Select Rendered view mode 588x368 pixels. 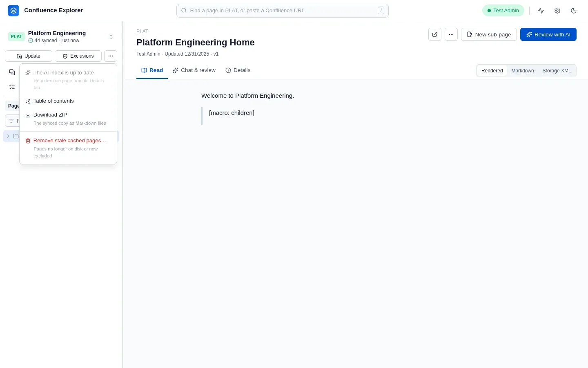492,71
